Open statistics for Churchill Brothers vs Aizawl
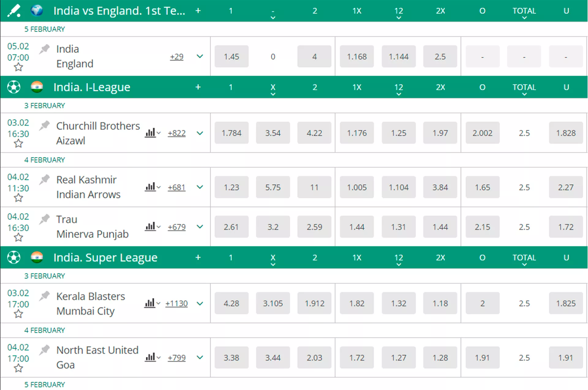Viewport: 588px width, 390px height. [150, 133]
